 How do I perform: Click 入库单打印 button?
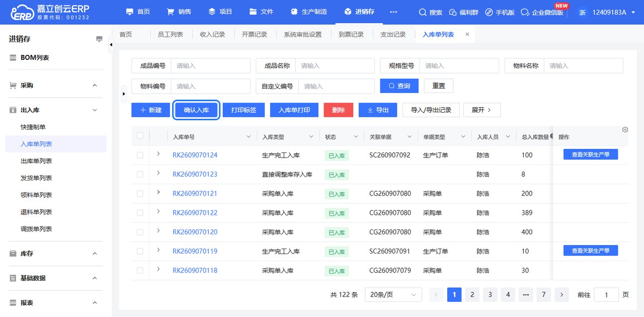point(294,110)
